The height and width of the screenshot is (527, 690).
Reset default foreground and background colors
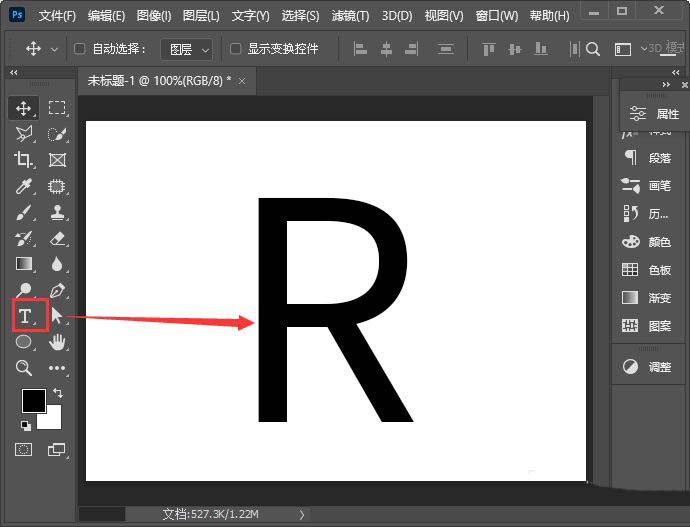point(26,425)
